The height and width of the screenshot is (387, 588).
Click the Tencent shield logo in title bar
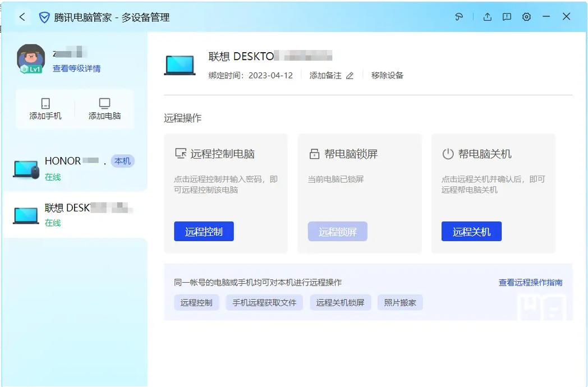[44, 17]
